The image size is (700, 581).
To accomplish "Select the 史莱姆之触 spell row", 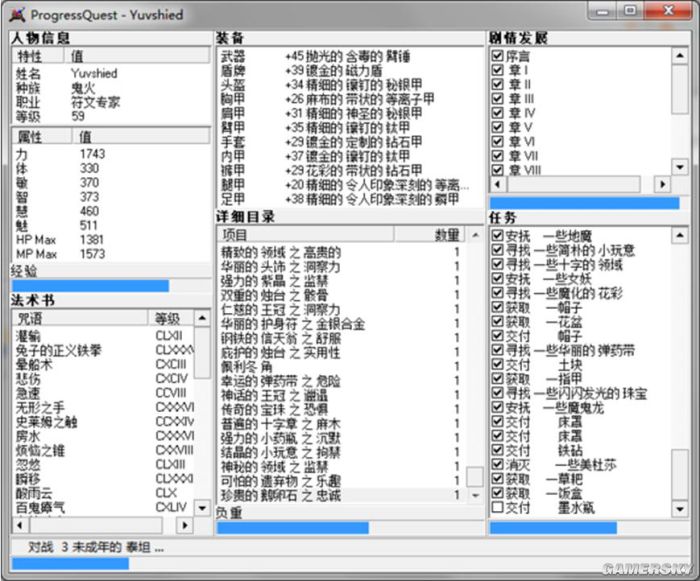I will pos(104,422).
